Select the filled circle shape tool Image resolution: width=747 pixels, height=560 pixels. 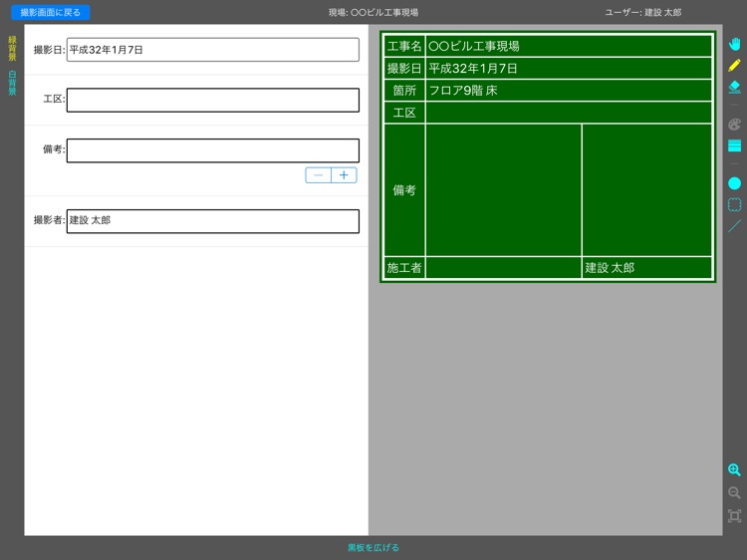(734, 183)
